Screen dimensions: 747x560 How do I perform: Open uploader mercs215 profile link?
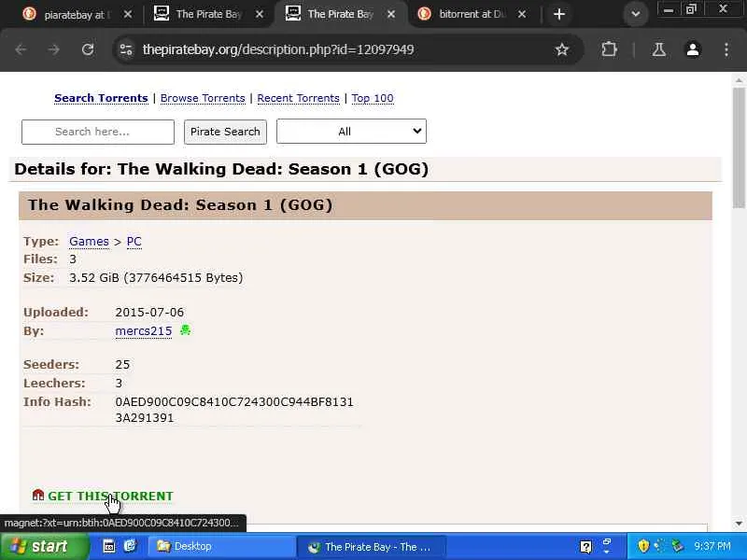[x=144, y=331]
